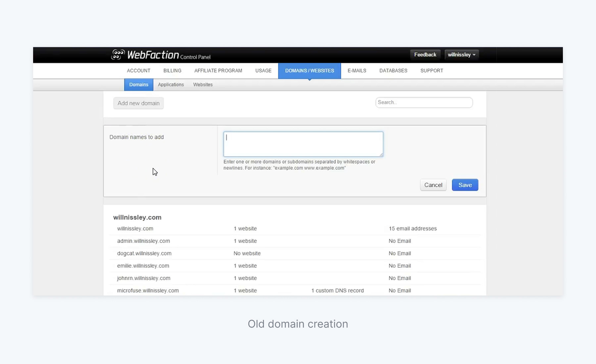The image size is (596, 364).
Task: Open admin.willnissley.com domain row
Action: click(x=295, y=241)
